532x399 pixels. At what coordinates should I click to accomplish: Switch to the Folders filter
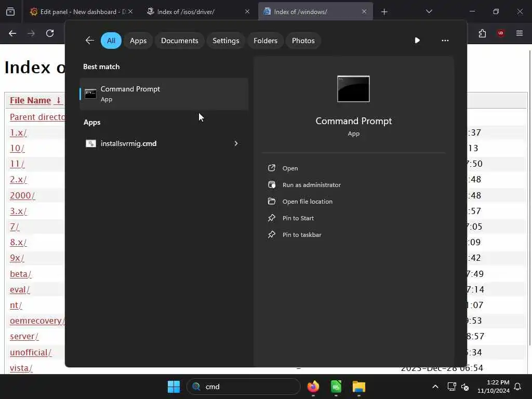pyautogui.click(x=265, y=41)
